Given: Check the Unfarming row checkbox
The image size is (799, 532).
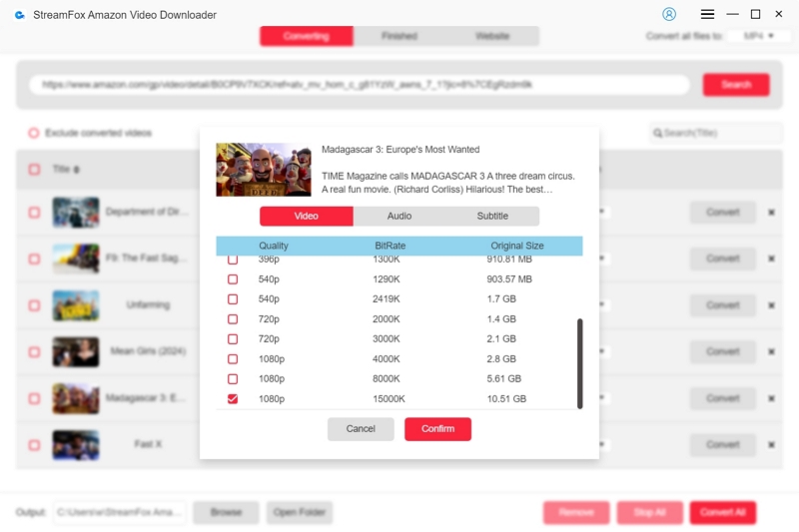Looking at the screenshot, I should (x=34, y=305).
